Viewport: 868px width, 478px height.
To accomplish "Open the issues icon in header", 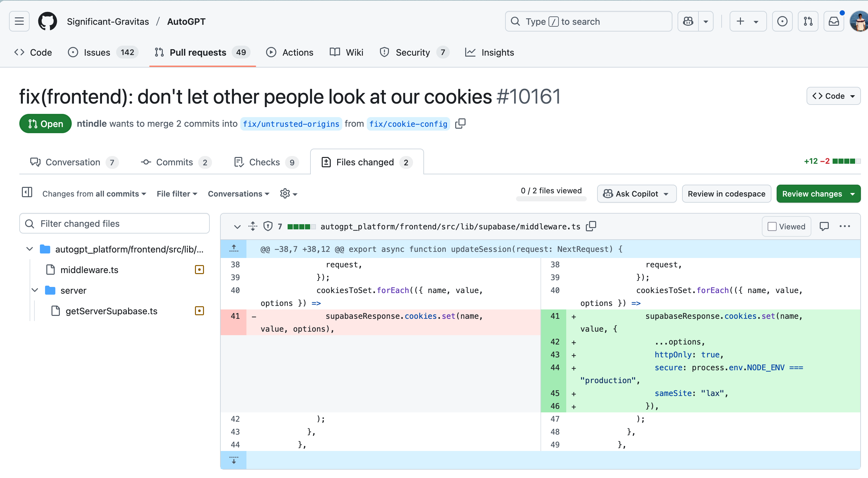I will tap(782, 22).
